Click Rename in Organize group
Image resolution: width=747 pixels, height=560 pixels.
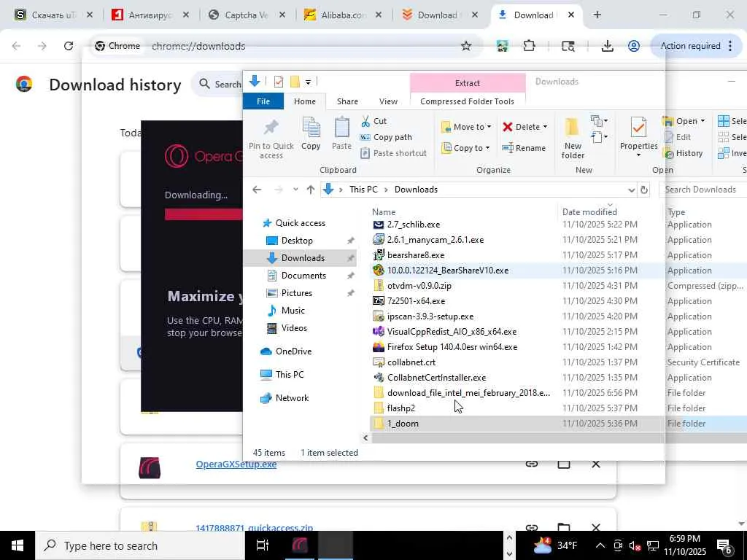(524, 148)
